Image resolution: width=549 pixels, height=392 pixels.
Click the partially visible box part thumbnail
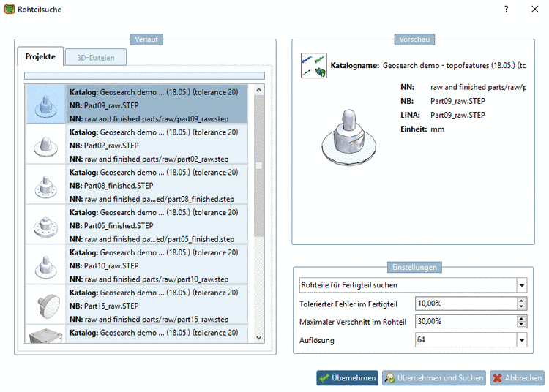click(46, 335)
